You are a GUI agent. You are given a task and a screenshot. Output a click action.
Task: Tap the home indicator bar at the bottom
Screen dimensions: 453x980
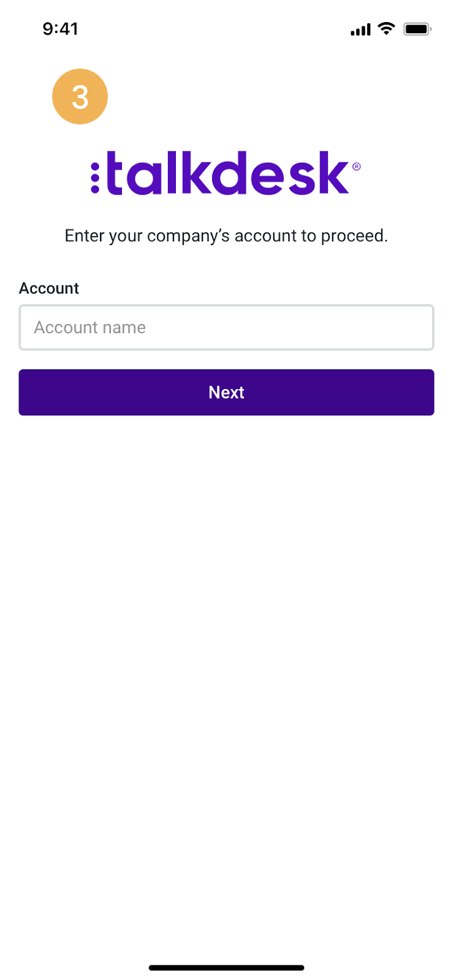[226, 968]
